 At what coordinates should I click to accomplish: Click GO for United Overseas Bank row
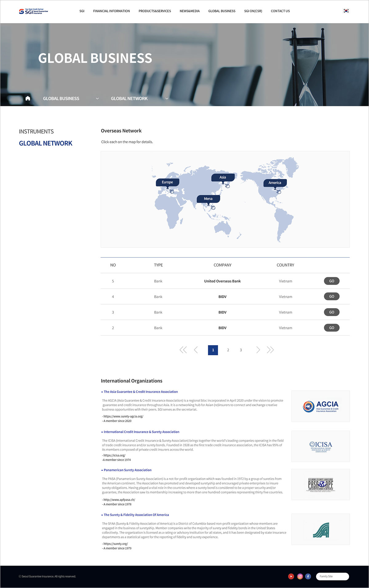331,281
